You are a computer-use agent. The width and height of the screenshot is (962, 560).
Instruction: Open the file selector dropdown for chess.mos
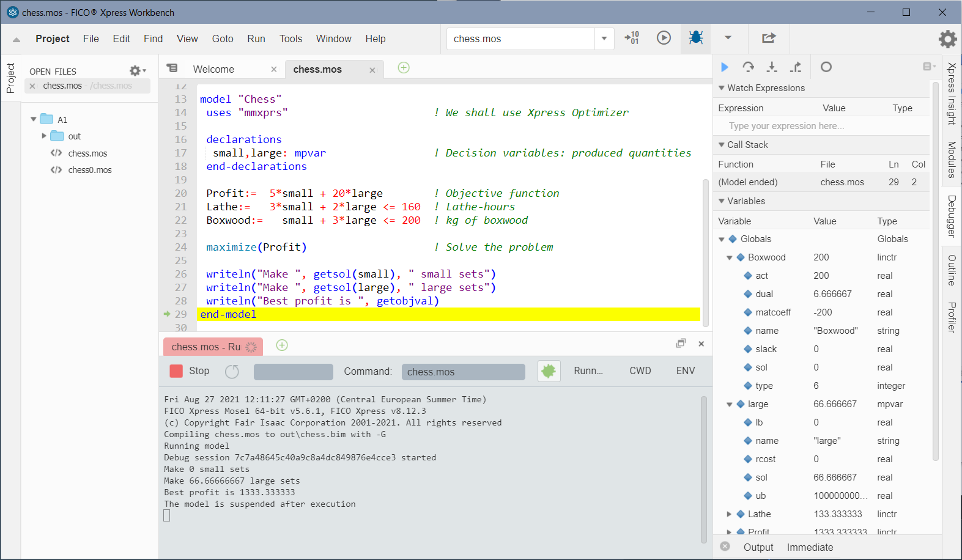(604, 39)
